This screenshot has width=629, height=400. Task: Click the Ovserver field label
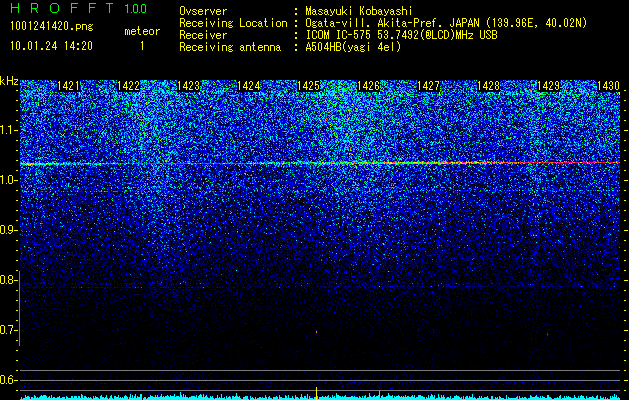[203, 11]
